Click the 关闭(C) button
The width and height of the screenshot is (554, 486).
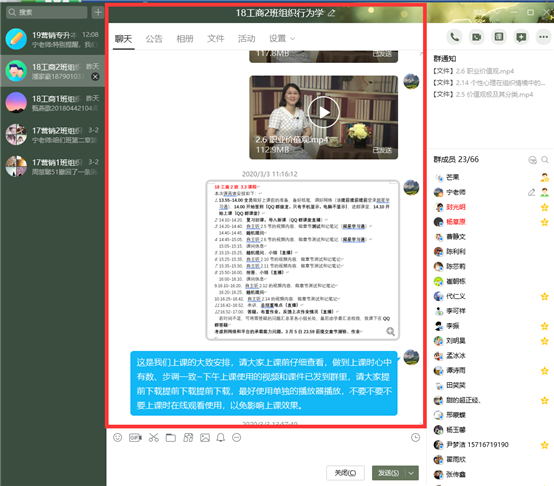coord(345,473)
